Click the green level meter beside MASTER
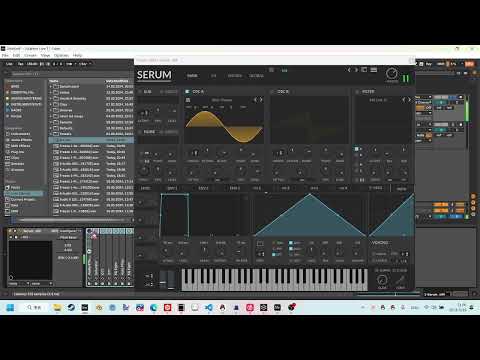 406,79
